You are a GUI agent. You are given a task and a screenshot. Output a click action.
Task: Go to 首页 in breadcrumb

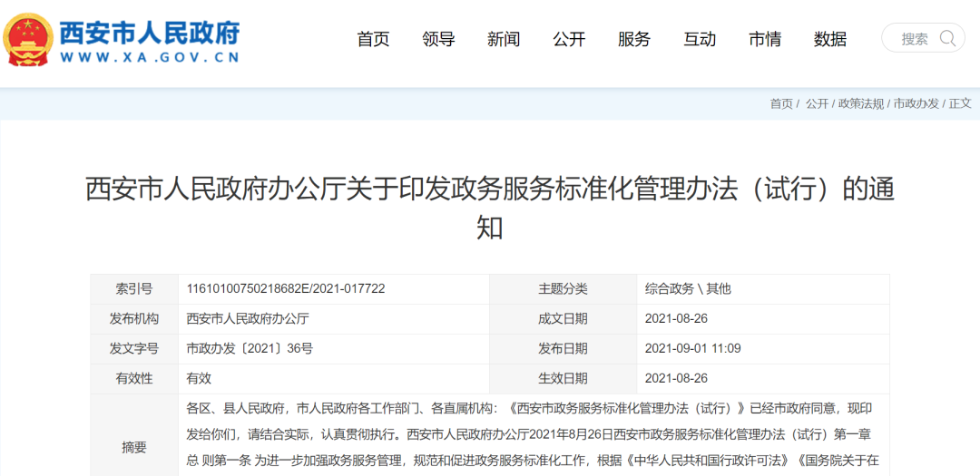pyautogui.click(x=780, y=103)
